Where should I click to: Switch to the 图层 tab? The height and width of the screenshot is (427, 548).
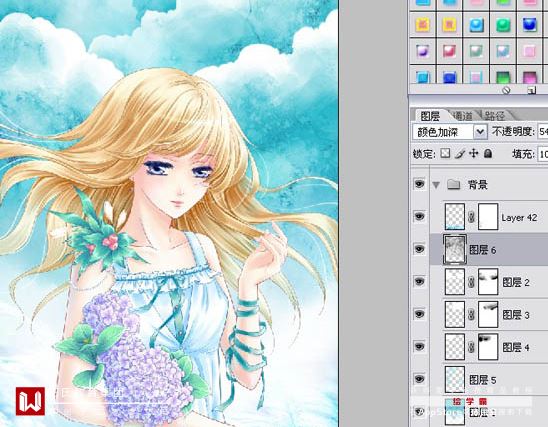click(430, 116)
